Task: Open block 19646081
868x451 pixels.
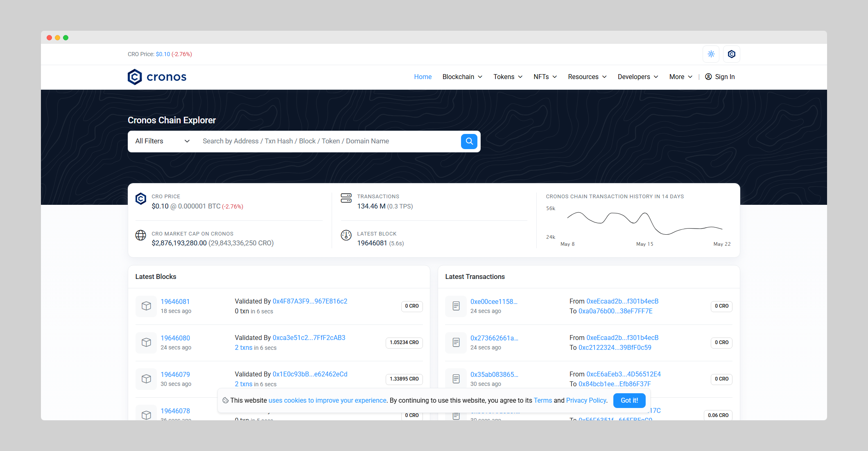Action: coord(175,301)
